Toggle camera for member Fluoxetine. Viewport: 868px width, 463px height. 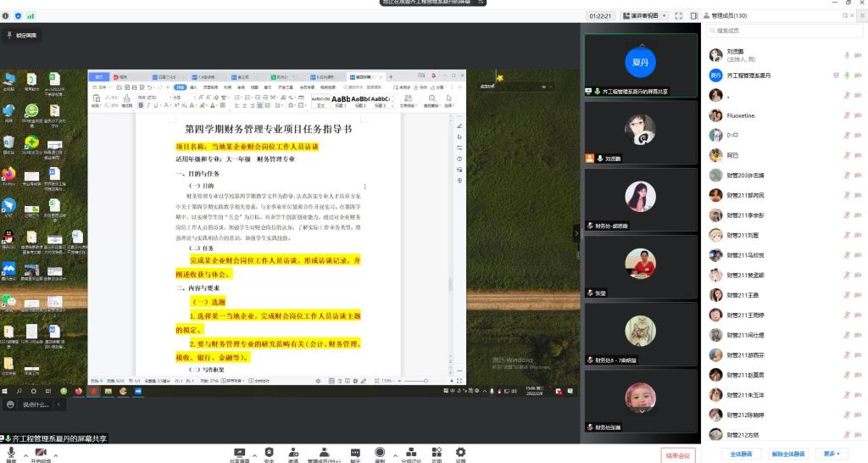[858, 115]
